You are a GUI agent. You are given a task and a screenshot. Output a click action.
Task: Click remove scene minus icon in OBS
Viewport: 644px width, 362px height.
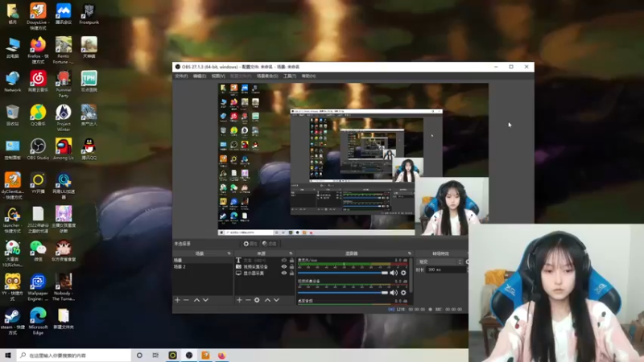tap(186, 300)
